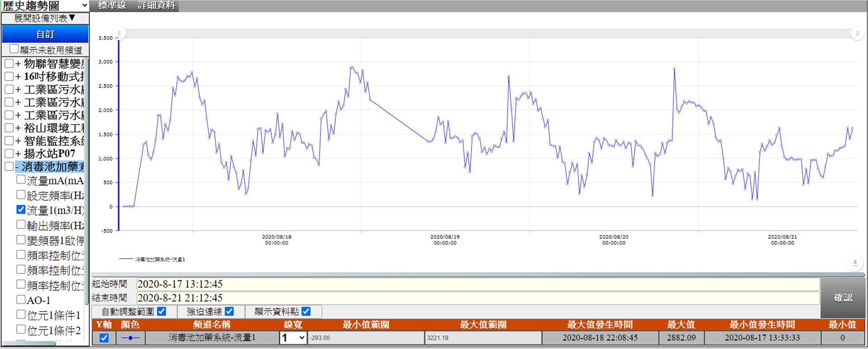Check the 變頻器1啟停 channel checkbox
Screen dimensions: 868x349
coord(21,239)
